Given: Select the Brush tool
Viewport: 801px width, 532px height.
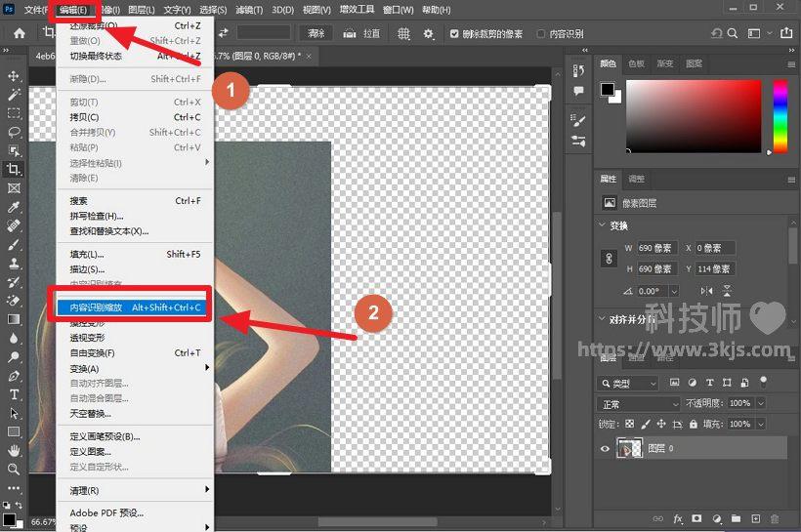Looking at the screenshot, I should point(14,245).
